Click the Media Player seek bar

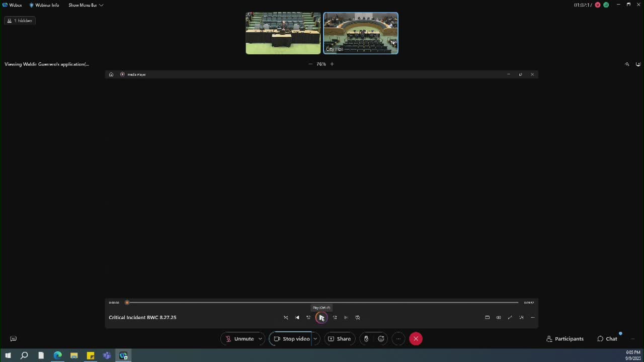(323, 303)
